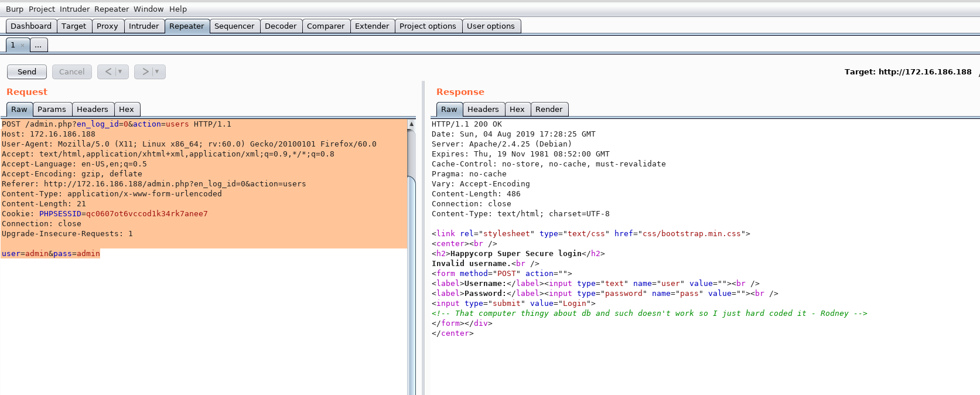This screenshot has width=980, height=395.
Task: Open the Project menu
Action: 42,9
